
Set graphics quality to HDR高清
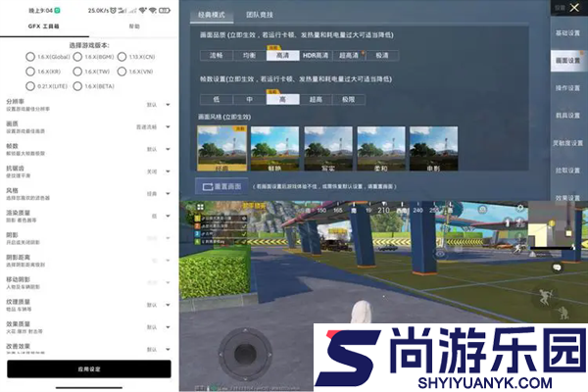coord(316,55)
